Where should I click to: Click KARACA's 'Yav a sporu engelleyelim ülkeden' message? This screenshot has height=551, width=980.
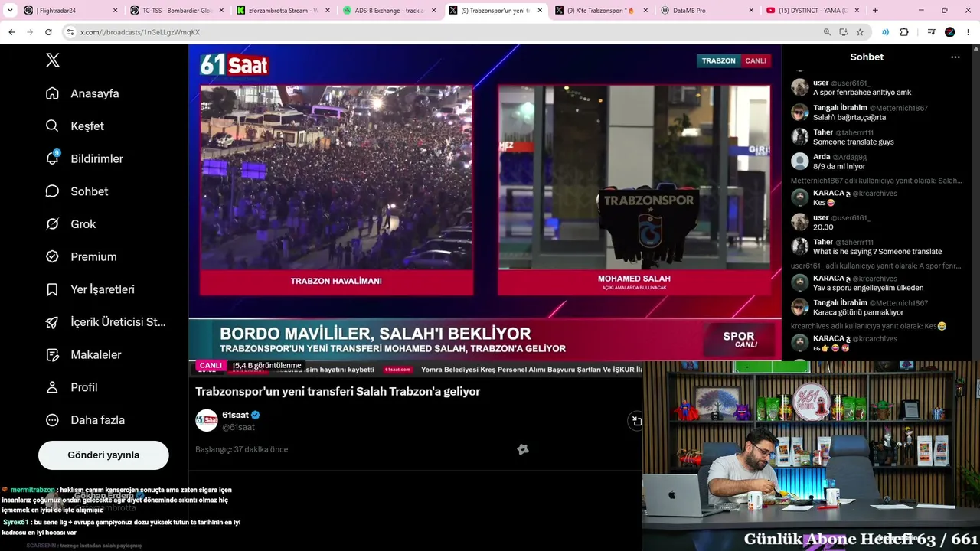click(868, 288)
